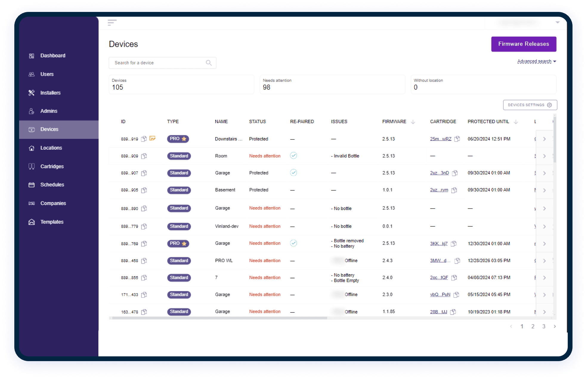Open the account dropdown arrow
Viewport: 588px width, 379px height.
coord(557,22)
